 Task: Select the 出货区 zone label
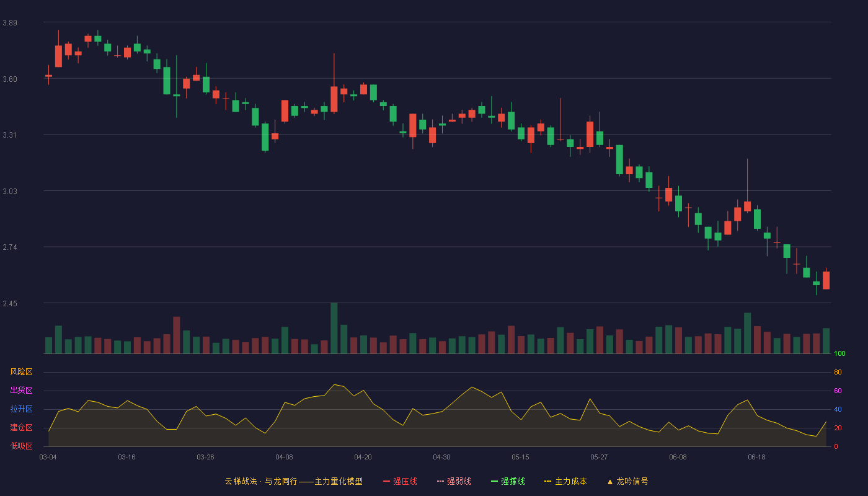[21, 391]
